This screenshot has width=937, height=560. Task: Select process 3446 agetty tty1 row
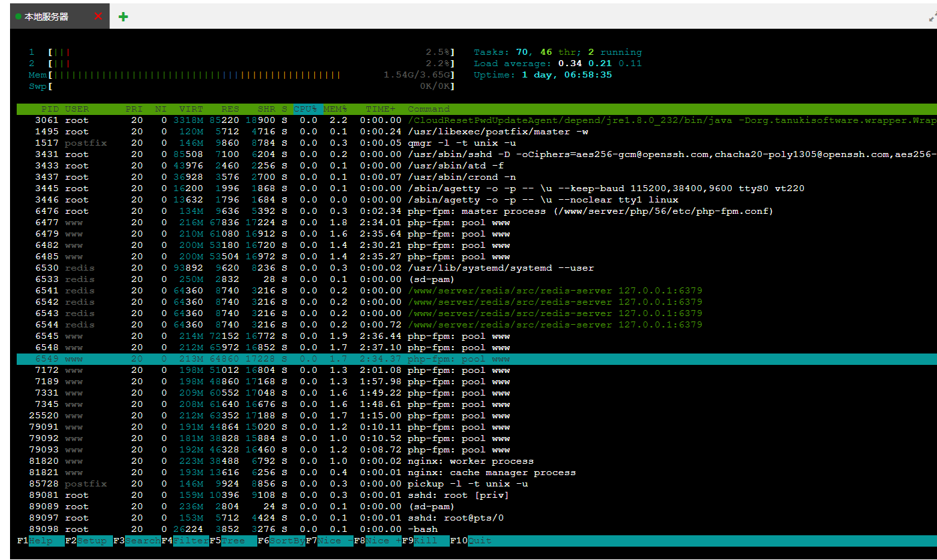click(477, 200)
